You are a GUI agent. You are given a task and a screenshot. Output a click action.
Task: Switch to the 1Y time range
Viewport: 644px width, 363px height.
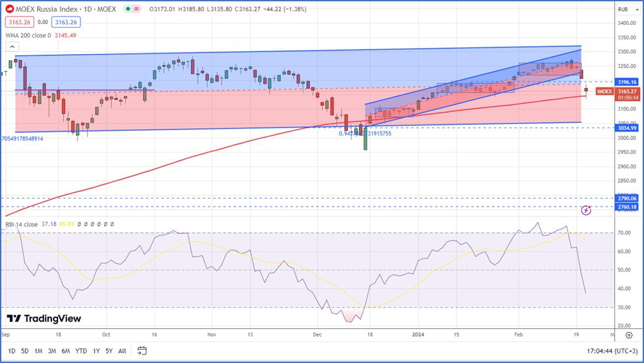tap(96, 351)
